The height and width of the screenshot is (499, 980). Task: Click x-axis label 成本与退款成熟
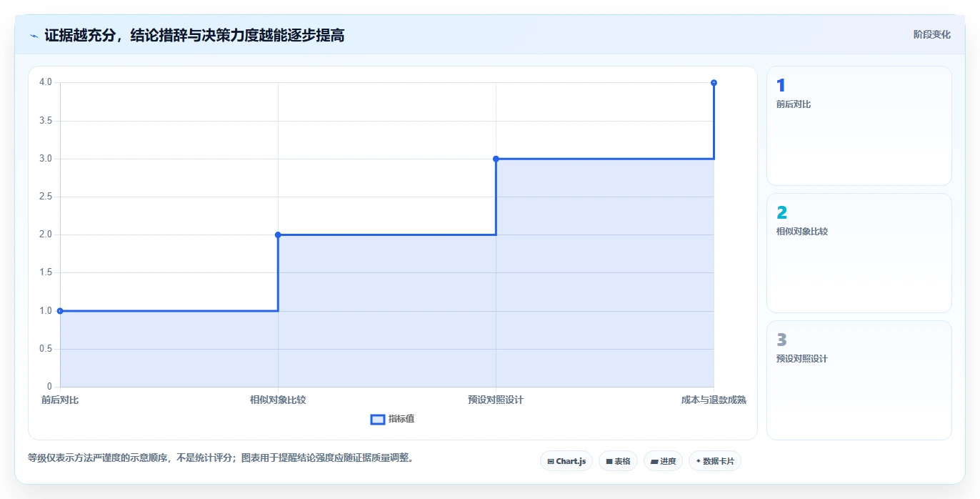[x=714, y=400]
